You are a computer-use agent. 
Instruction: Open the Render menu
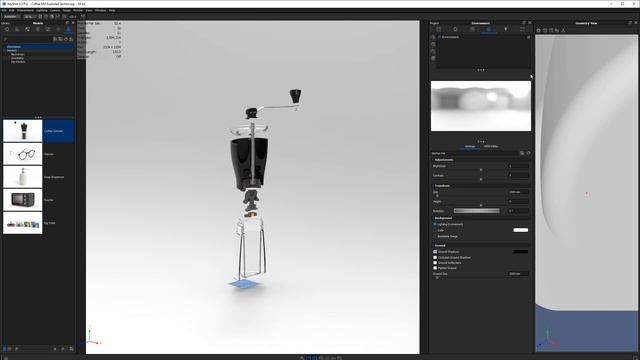pos(78,10)
